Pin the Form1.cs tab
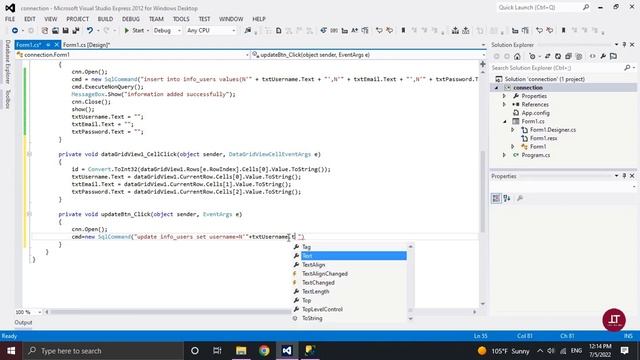The width and height of the screenshot is (640, 360). coord(48,45)
